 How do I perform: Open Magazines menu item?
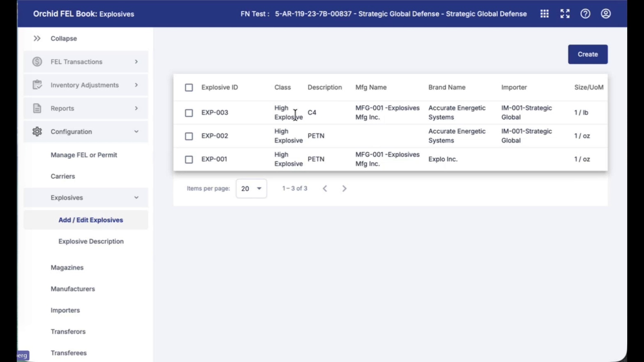pos(67,268)
